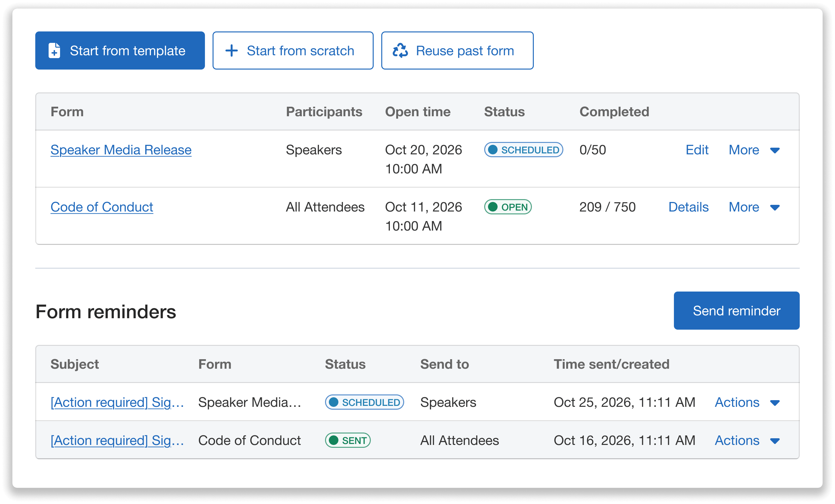Click the Open time column header
The height and width of the screenshot is (504, 835).
pos(418,112)
